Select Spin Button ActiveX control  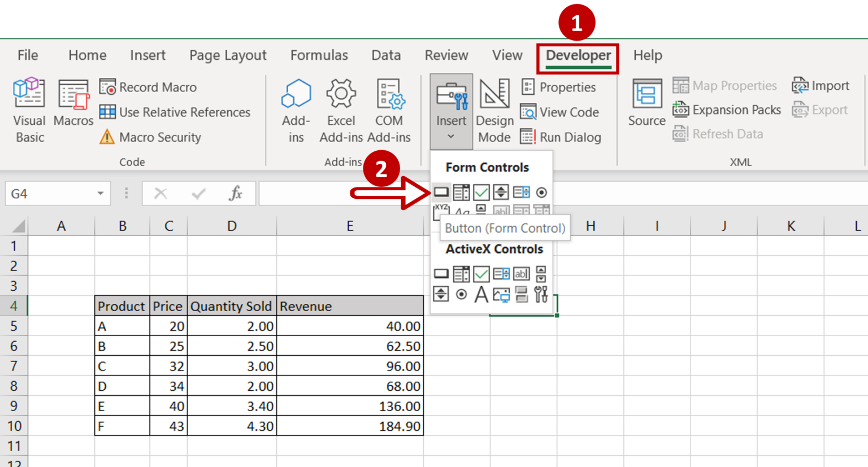click(x=441, y=294)
